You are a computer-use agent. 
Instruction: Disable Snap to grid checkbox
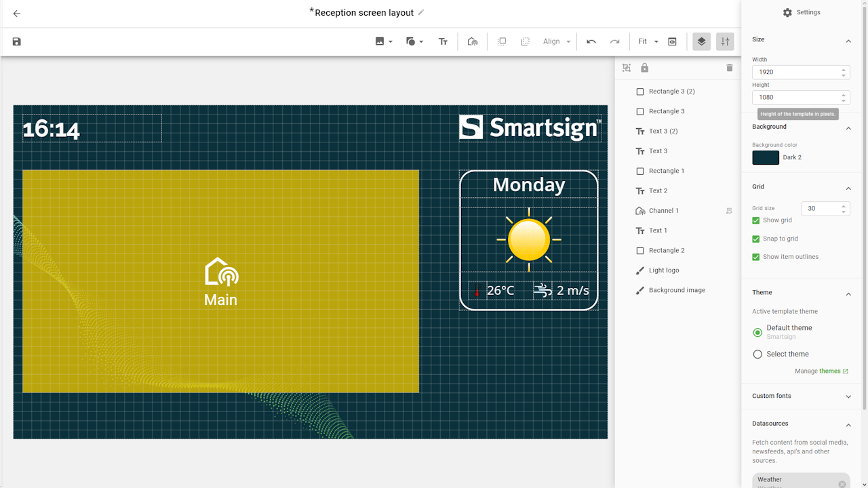[756, 239]
